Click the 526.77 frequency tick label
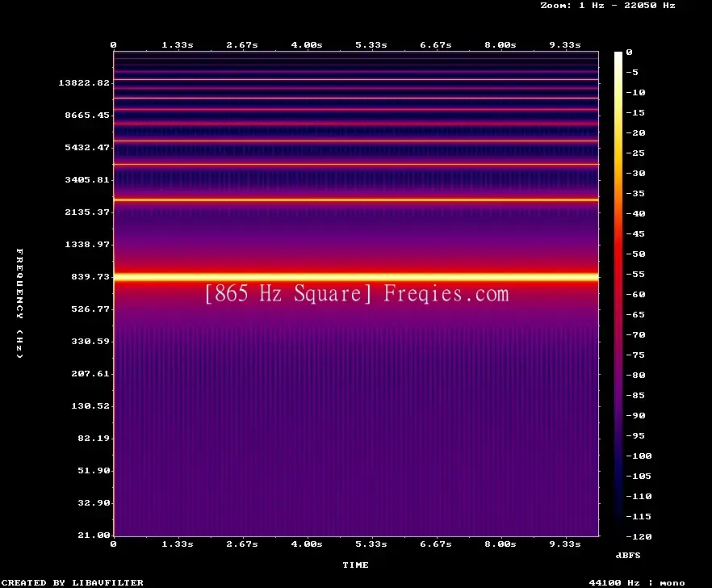The image size is (712, 588). [x=90, y=309]
